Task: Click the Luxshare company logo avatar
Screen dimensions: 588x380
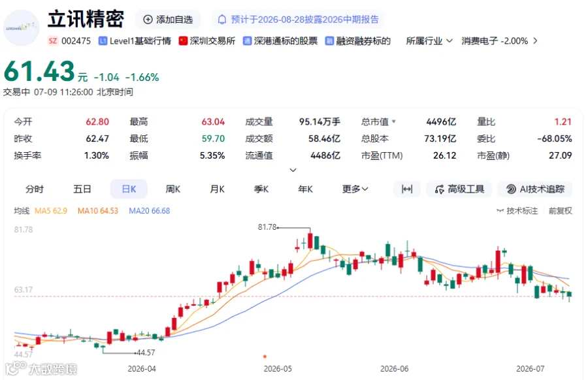Action: coord(22,28)
